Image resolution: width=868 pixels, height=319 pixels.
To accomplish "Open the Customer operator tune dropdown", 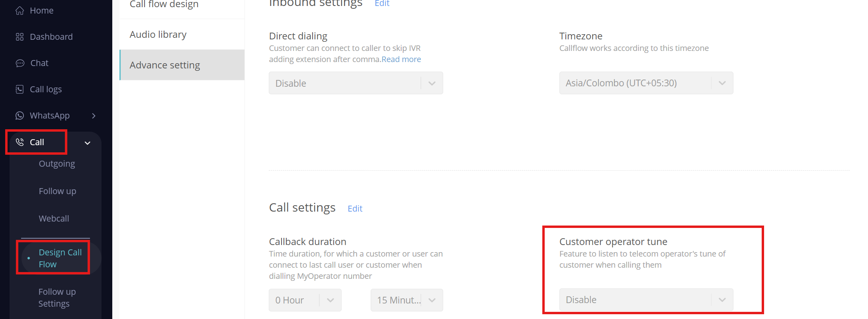I will pos(646,300).
